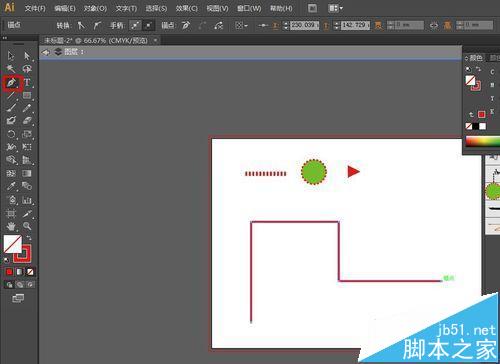Open the 视图(V) View menu

tap(217, 8)
